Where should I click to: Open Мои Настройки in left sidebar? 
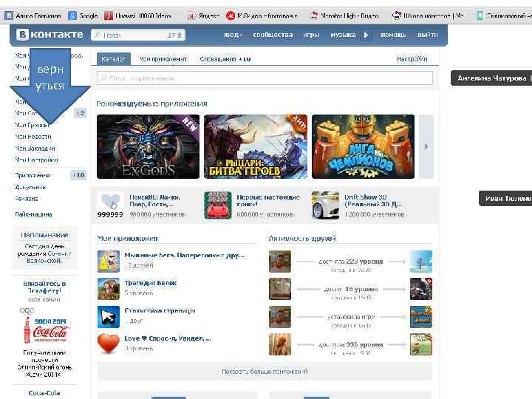[x=36, y=160]
